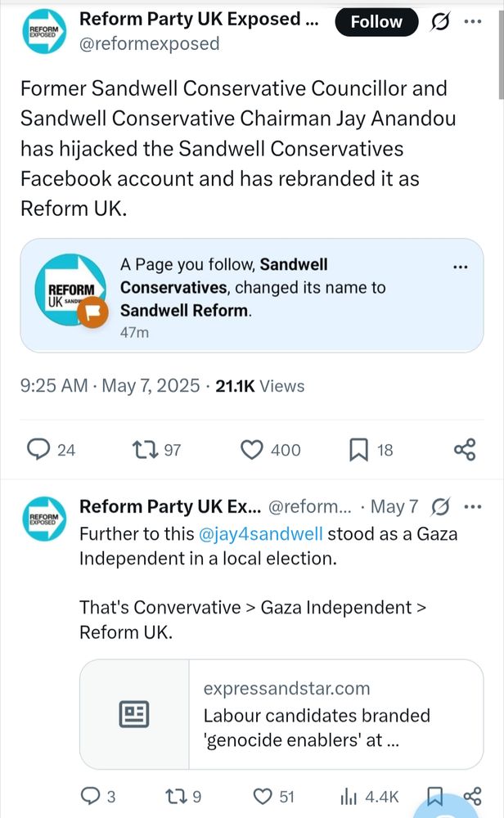Share the top tweet
The height and width of the screenshot is (818, 504).
(x=464, y=449)
